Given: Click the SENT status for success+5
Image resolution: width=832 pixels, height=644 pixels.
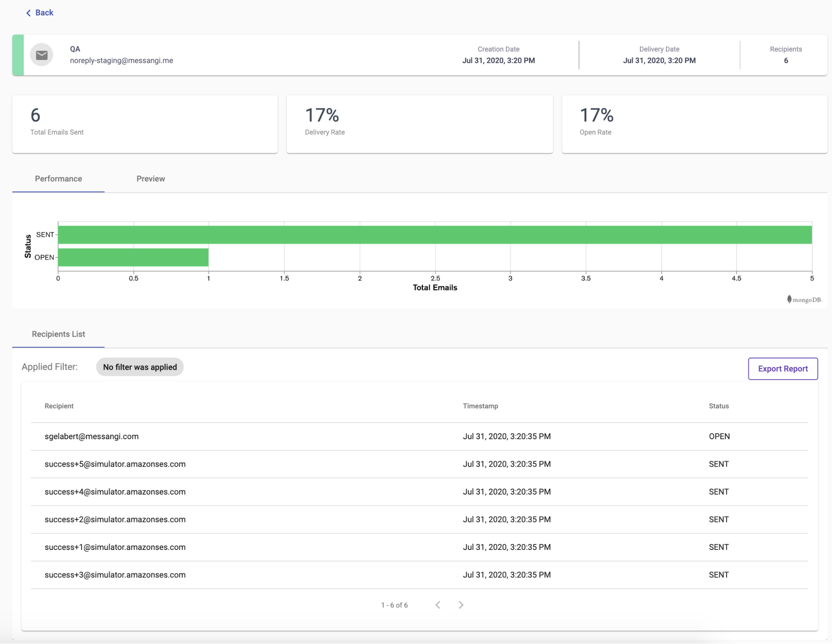Looking at the screenshot, I should [x=719, y=464].
